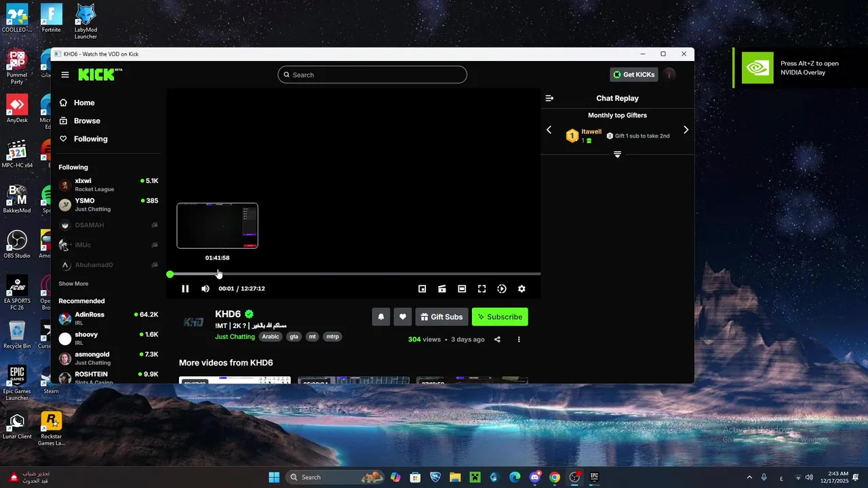Open playback speed control
Screen dimensions: 868x488
(502, 289)
